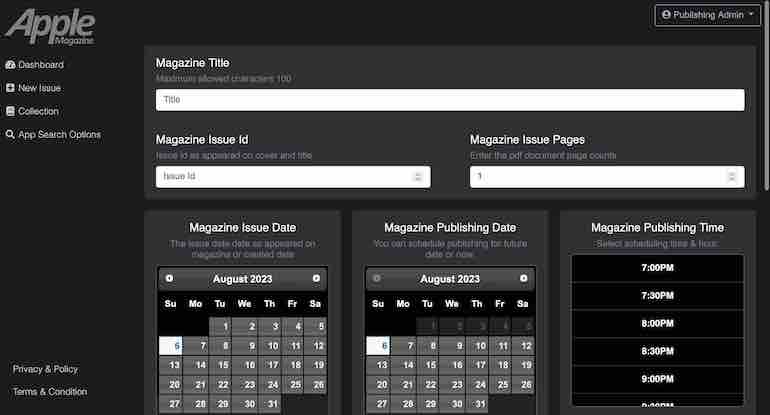Click the Collection book icon
The image size is (770, 415).
[x=10, y=111]
